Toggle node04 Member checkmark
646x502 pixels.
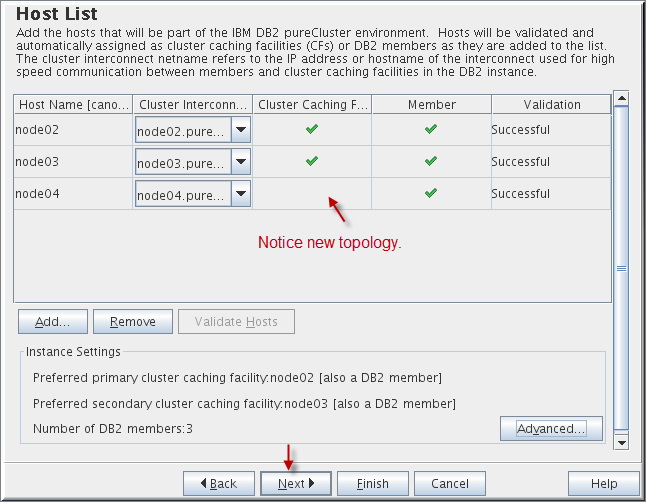point(431,193)
